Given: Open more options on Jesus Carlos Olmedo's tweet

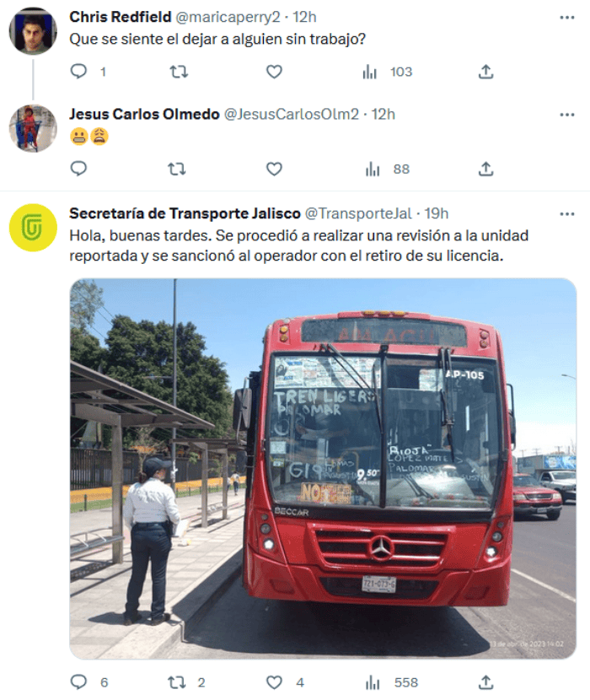Looking at the screenshot, I should pos(566,115).
